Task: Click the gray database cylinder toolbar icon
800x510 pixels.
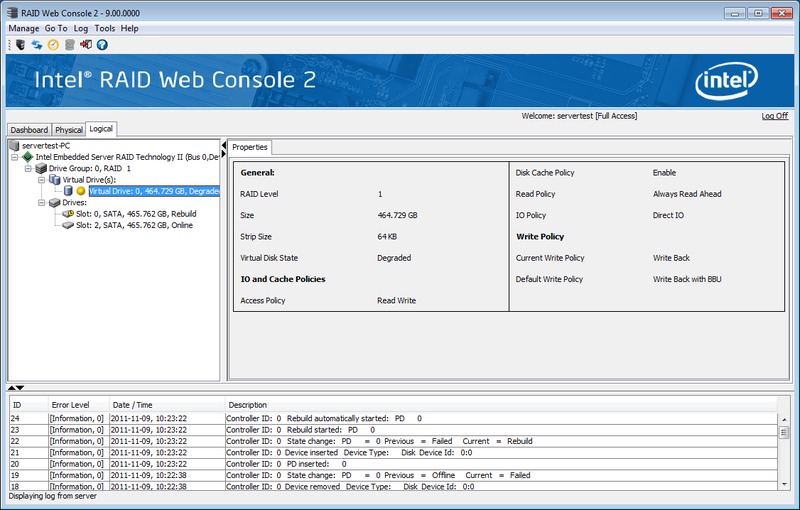Action: click(x=69, y=44)
